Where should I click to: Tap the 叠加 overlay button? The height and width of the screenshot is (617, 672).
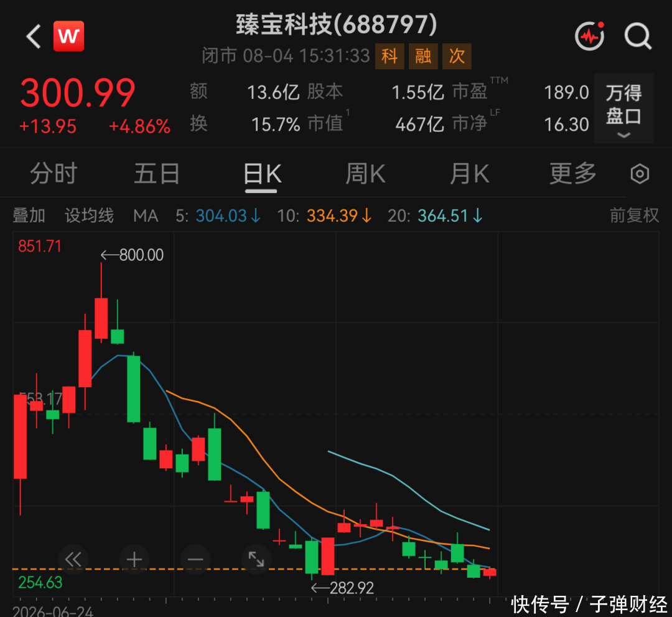point(29,215)
